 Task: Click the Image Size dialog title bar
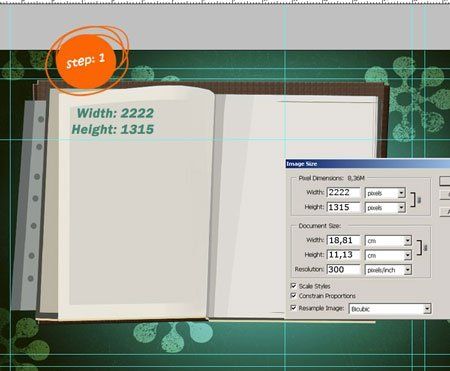point(368,164)
